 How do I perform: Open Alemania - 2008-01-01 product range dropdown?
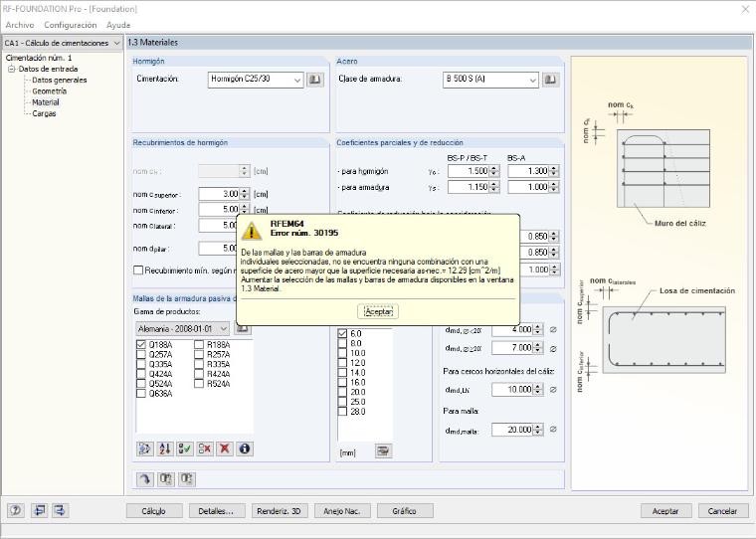[183, 329]
